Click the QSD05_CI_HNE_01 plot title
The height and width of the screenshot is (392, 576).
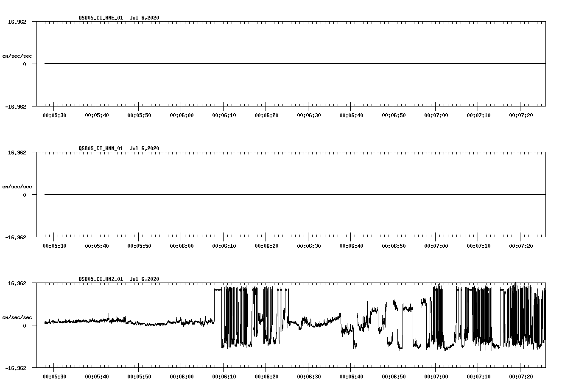tap(119, 18)
